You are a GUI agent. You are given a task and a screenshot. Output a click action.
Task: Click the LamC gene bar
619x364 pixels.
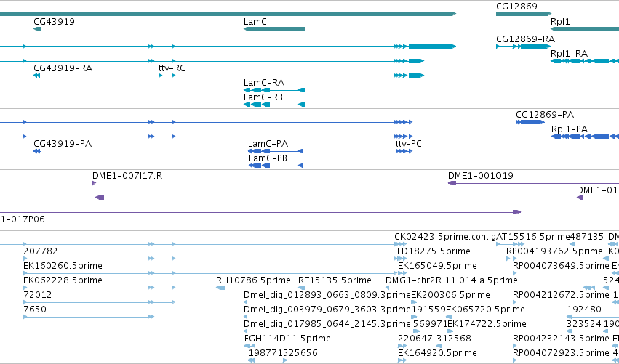pos(274,29)
